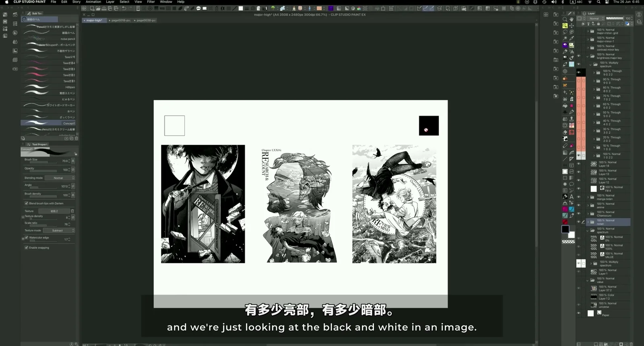
Task: Collapse the brightness major key folder
Action: pos(588,56)
